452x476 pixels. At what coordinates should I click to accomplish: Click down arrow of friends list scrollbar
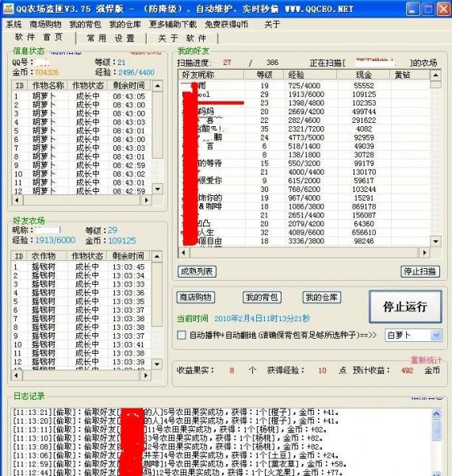435,242
